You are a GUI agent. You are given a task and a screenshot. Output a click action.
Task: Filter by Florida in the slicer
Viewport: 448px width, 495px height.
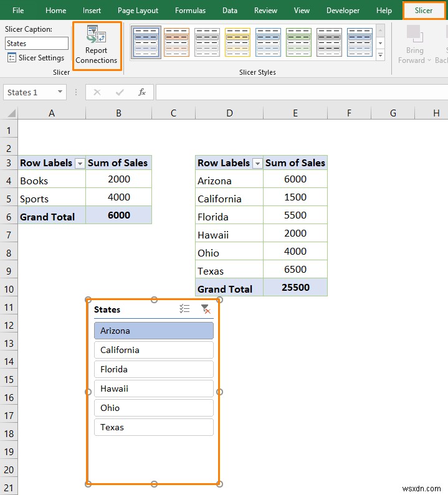click(x=153, y=369)
